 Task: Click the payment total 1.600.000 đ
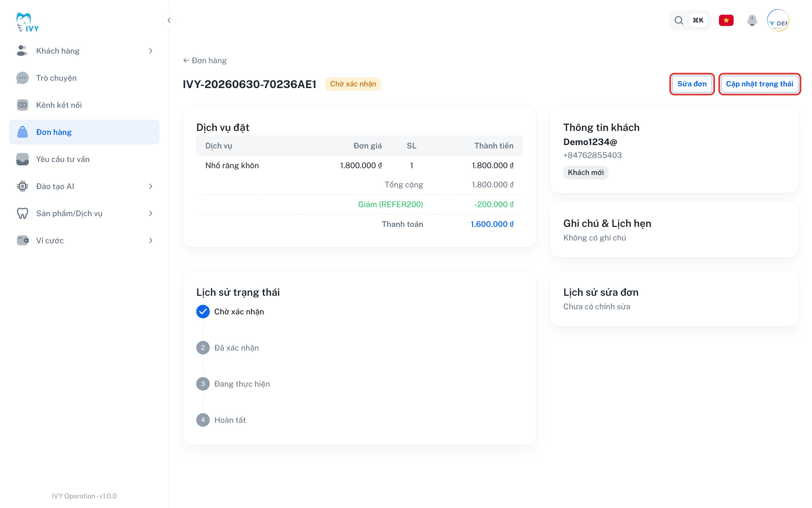click(x=492, y=224)
